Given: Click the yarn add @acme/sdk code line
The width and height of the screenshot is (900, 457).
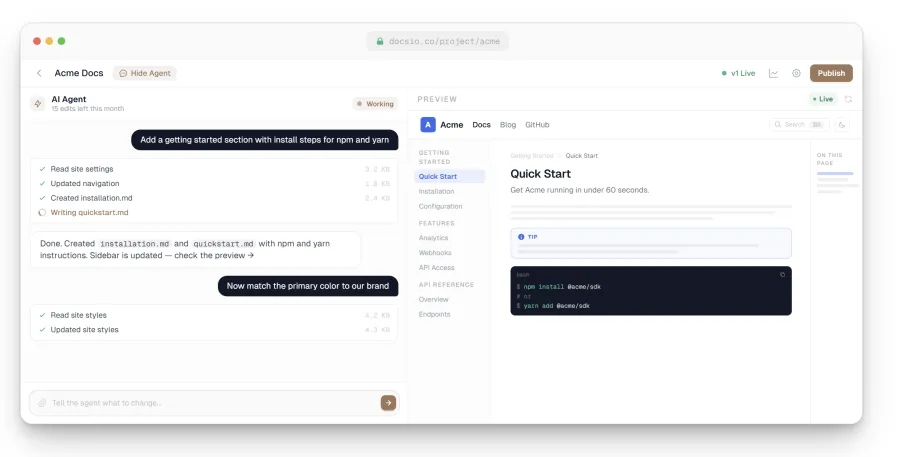Looking at the screenshot, I should pyautogui.click(x=553, y=305).
